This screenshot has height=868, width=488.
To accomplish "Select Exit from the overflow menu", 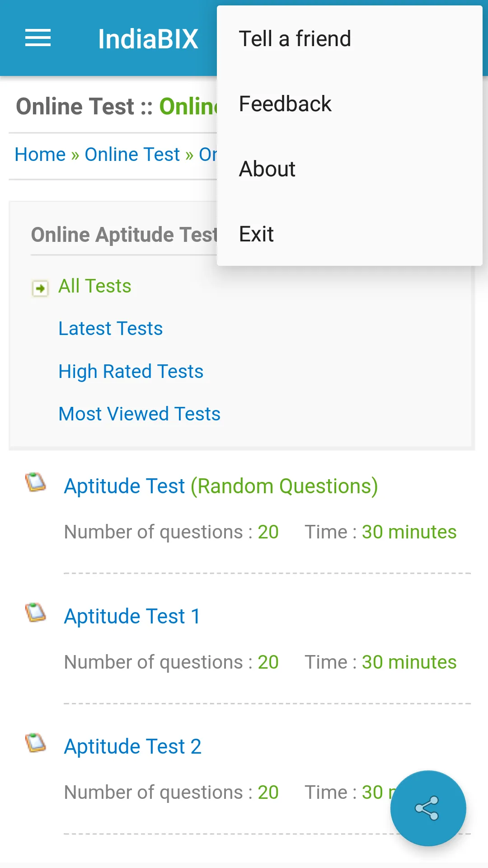I will 256,234.
